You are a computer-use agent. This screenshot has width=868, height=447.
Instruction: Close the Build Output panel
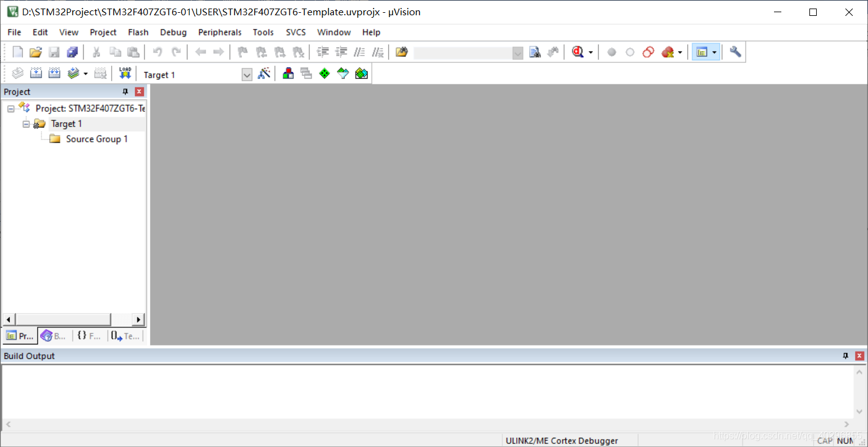[x=859, y=356]
